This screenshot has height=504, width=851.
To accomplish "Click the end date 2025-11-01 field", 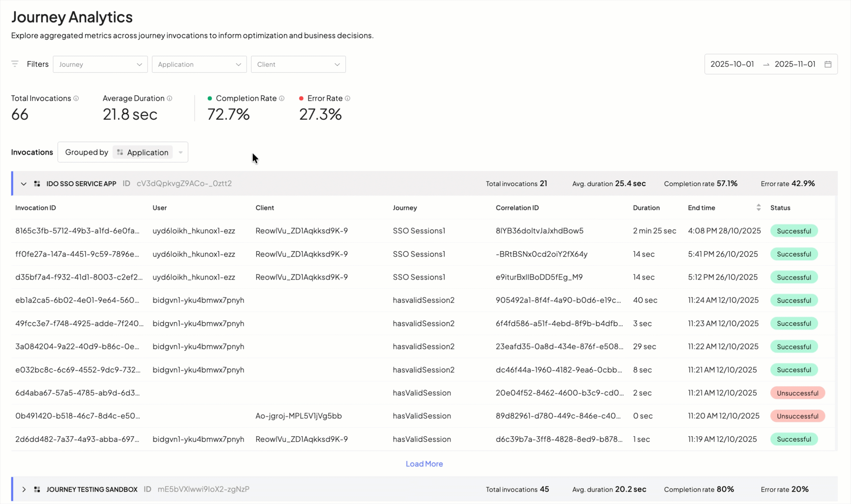I will click(795, 64).
